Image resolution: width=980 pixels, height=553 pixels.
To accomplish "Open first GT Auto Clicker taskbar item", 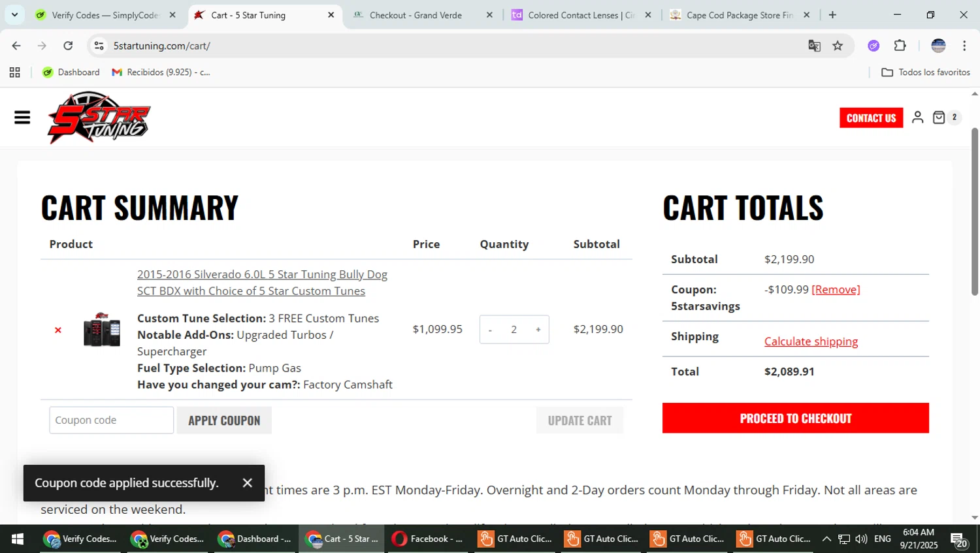I will (515, 539).
